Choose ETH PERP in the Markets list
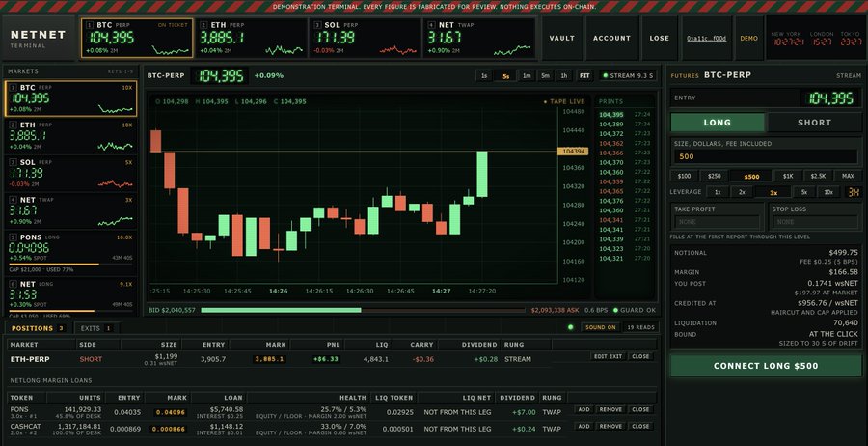This screenshot has height=446, width=868. pos(70,136)
